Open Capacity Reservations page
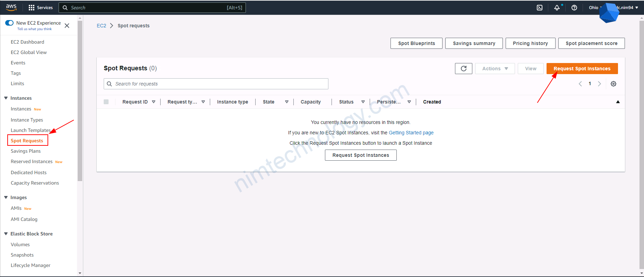Image resolution: width=644 pixels, height=277 pixels. pos(35,183)
